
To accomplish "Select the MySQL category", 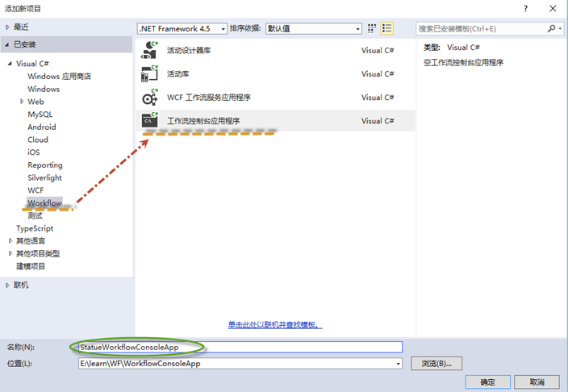I will (x=40, y=115).
